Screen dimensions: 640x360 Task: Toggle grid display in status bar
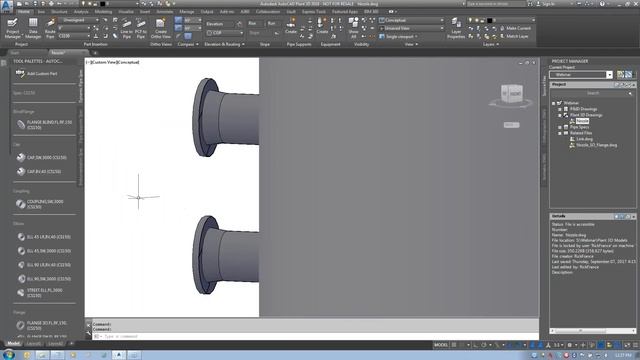tap(454, 345)
